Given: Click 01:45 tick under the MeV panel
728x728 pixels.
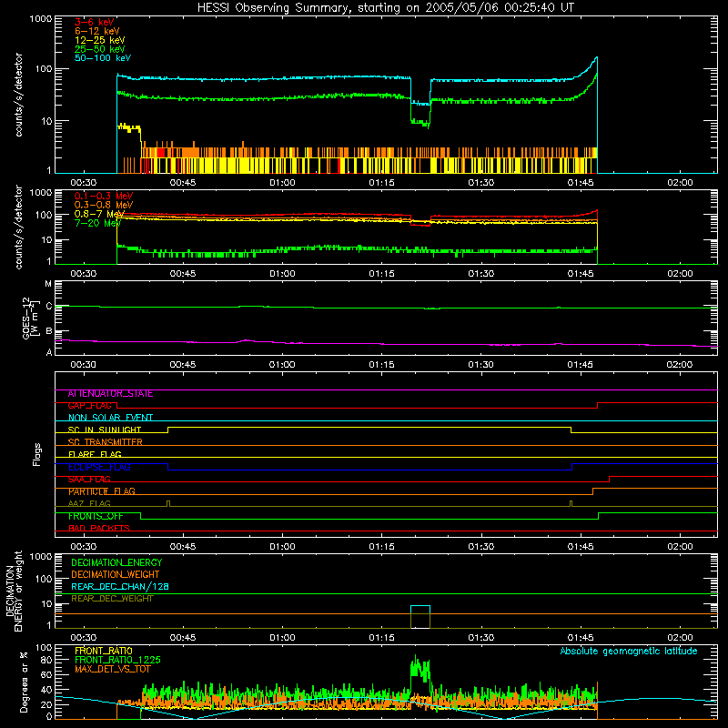Looking at the screenshot, I should 581,274.
